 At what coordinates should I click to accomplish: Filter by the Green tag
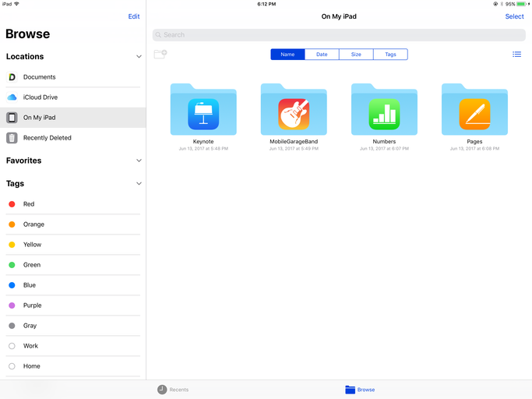coord(73,265)
